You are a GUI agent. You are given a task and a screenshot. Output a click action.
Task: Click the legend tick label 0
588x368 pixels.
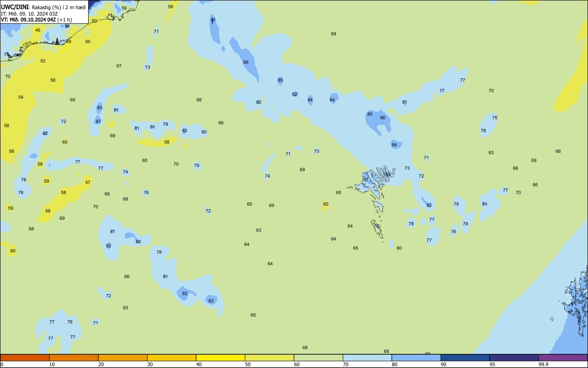2,364
